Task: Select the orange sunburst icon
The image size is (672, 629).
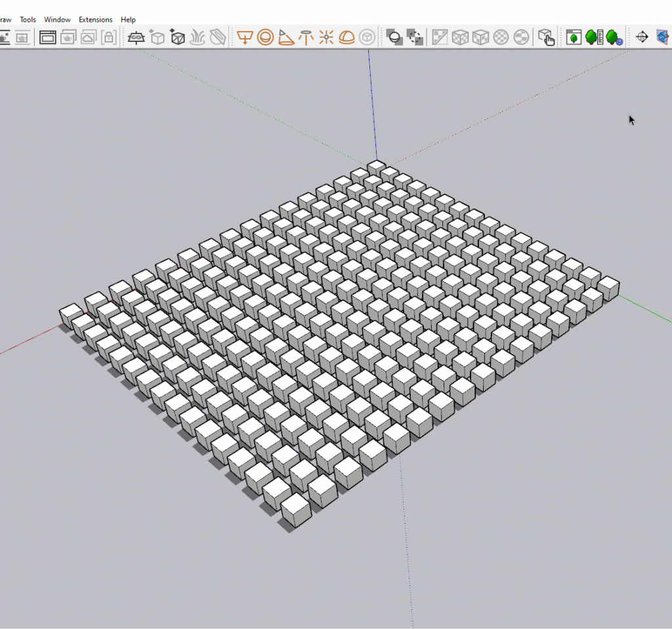Action: [x=325, y=37]
